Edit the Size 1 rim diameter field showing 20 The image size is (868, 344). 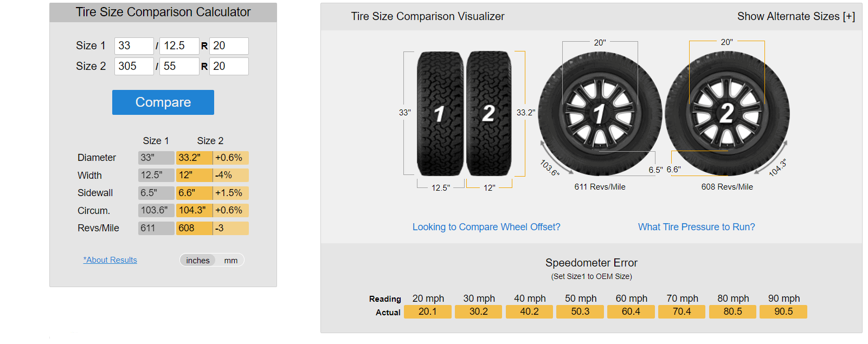(x=229, y=46)
